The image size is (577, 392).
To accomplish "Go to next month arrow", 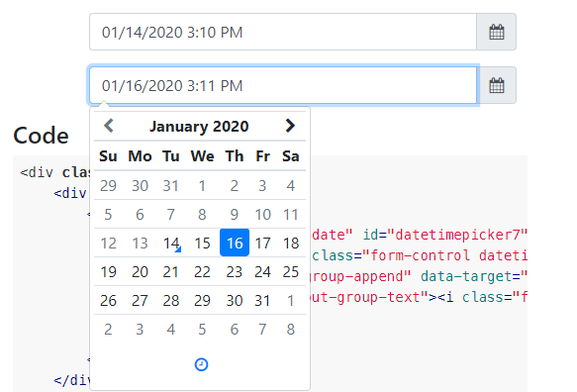I will coord(290,126).
